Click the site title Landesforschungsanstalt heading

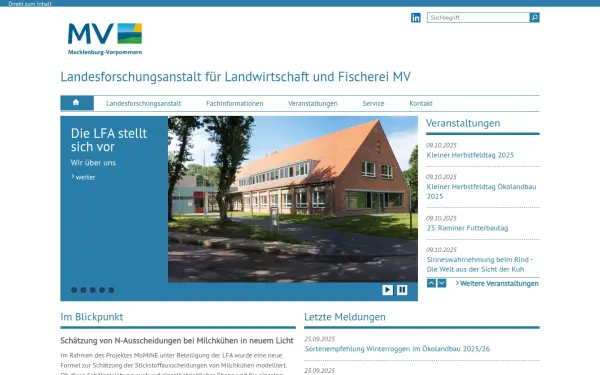235,77
